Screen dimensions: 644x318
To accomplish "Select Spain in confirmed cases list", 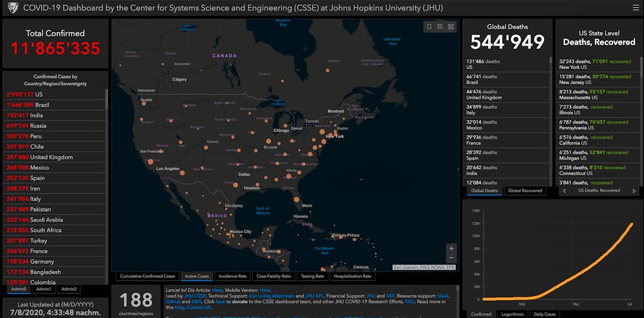I will 54,178.
